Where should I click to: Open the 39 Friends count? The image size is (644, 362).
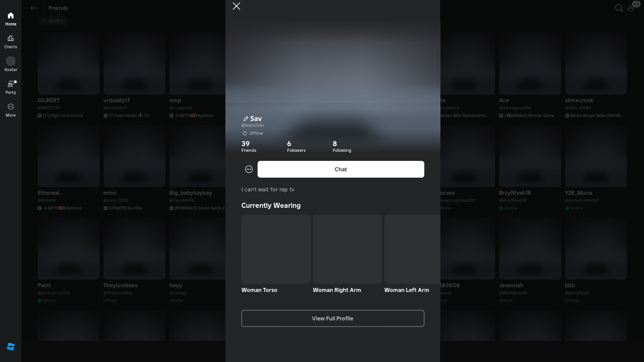coord(249,146)
